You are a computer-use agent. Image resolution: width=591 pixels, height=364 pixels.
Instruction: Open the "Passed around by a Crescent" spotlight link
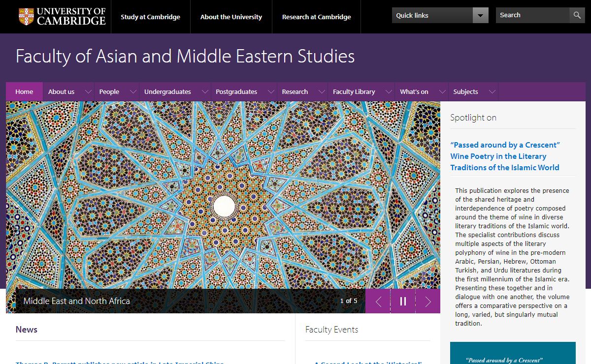(x=505, y=156)
